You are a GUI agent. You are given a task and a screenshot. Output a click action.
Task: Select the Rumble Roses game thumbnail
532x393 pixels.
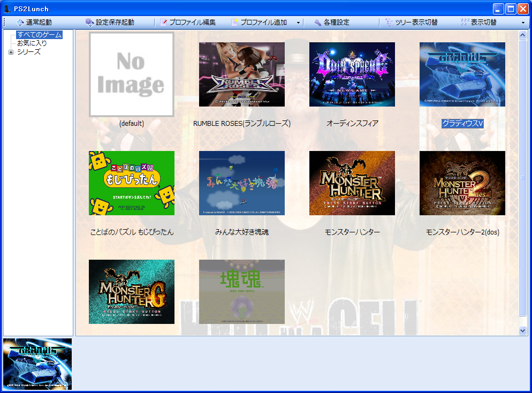(x=242, y=74)
